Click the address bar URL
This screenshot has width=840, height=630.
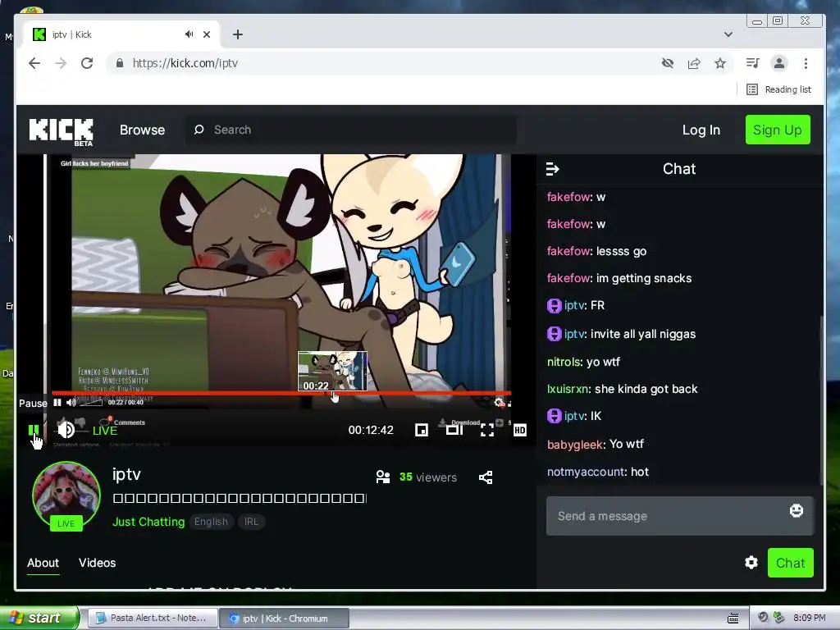(x=185, y=63)
